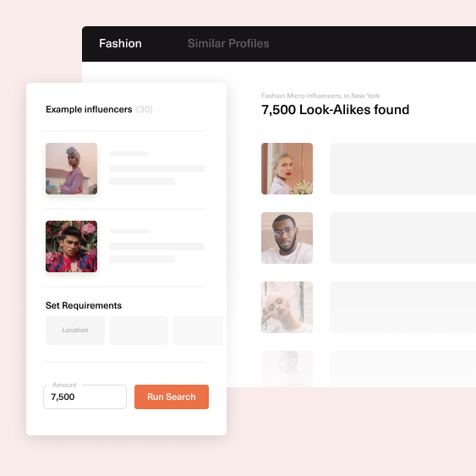This screenshot has height=476, width=476.
Task: Open details card beside platinum-haired result
Action: coord(402,307)
